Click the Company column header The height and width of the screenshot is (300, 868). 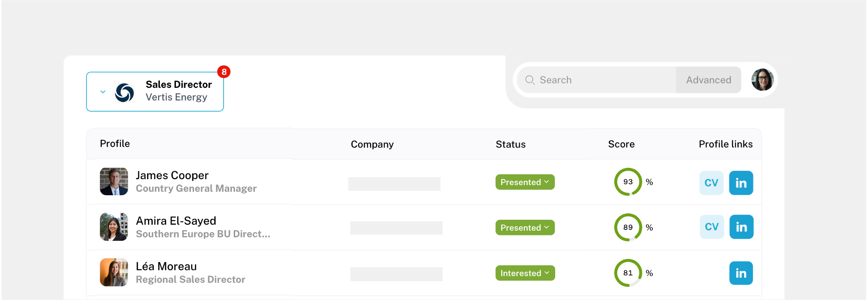click(x=372, y=145)
